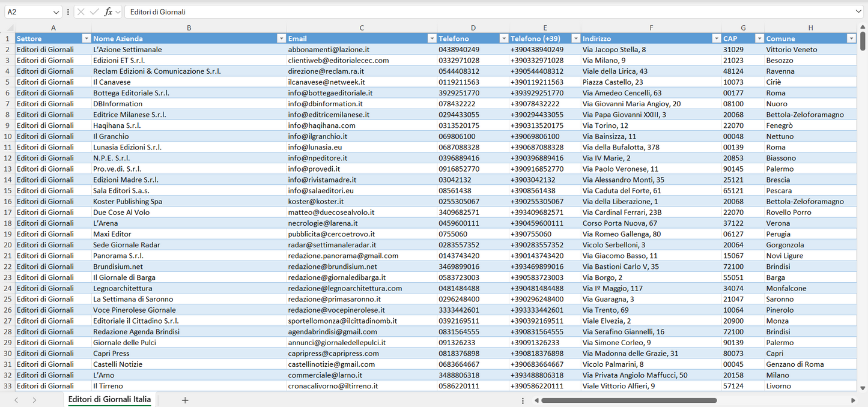Viewport: 868px width, 407px height.
Task: Click the Enter checkmark icon in formula bar
Action: click(94, 12)
